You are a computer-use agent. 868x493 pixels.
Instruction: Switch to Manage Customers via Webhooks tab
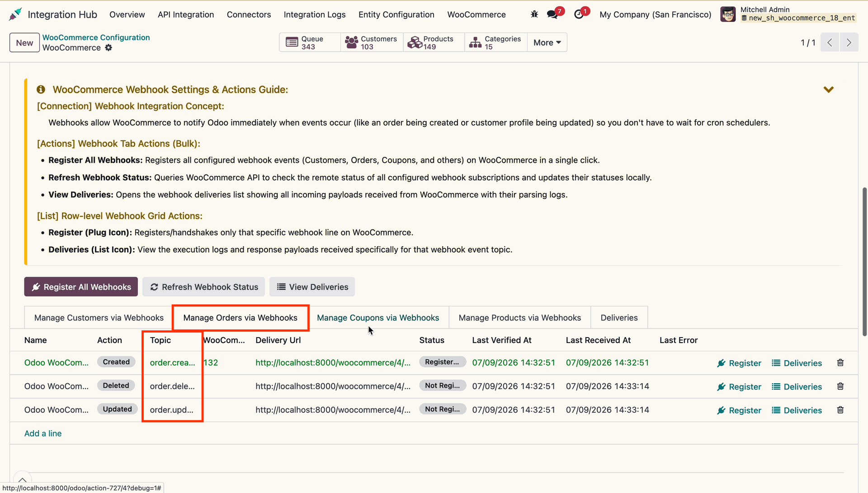(99, 318)
